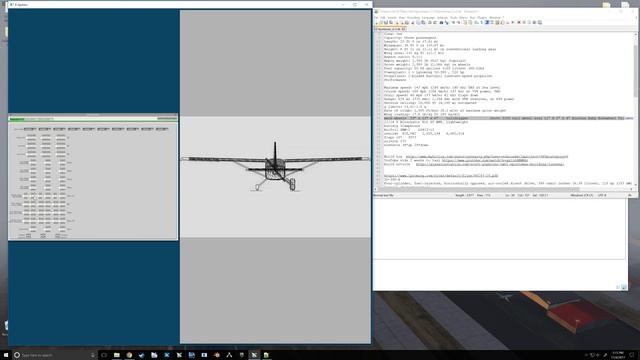Image resolution: width=640 pixels, height=360 pixels.
Task: Open File Explorer from the taskbar
Action: pos(117,355)
